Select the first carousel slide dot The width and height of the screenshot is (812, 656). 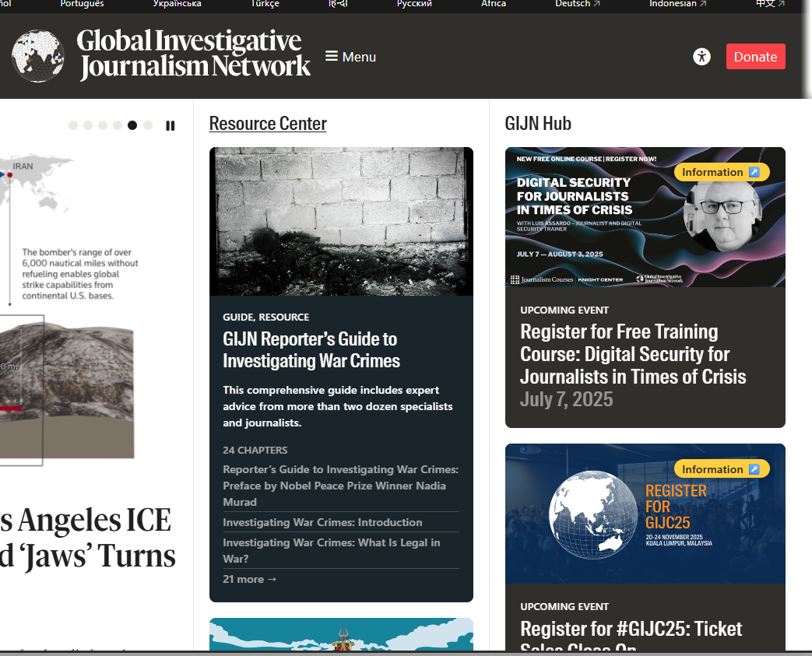[73, 125]
